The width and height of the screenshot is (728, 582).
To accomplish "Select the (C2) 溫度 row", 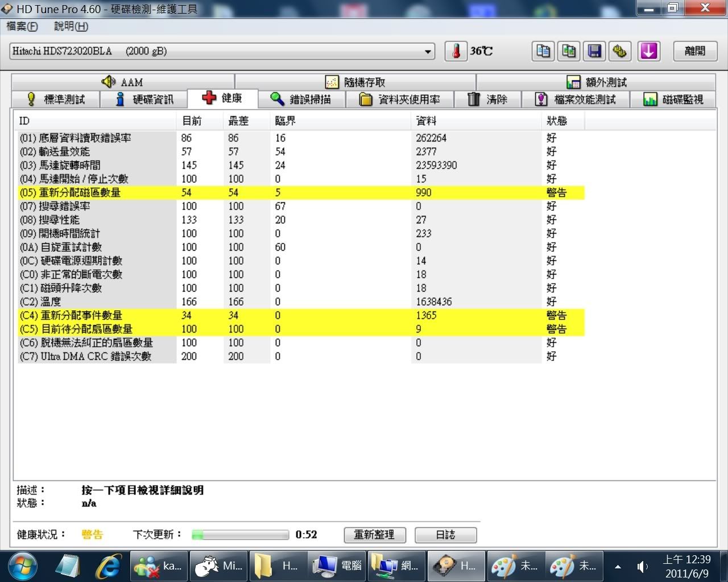I will [300, 302].
